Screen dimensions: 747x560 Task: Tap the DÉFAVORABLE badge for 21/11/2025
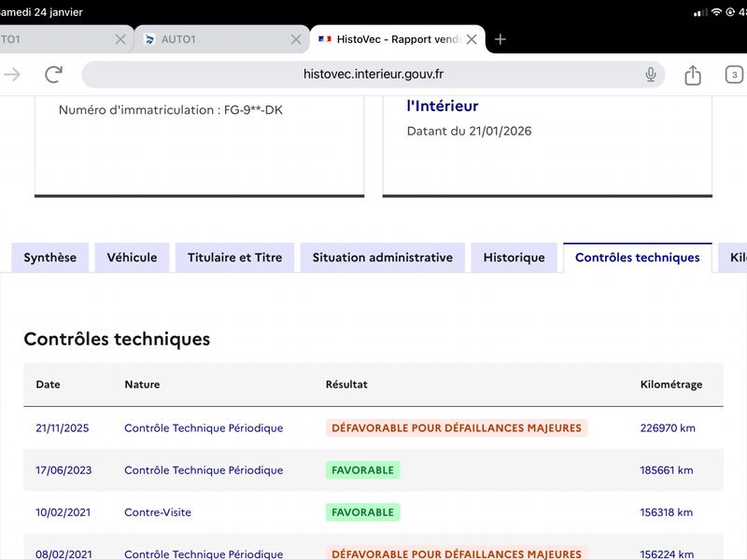point(456,428)
